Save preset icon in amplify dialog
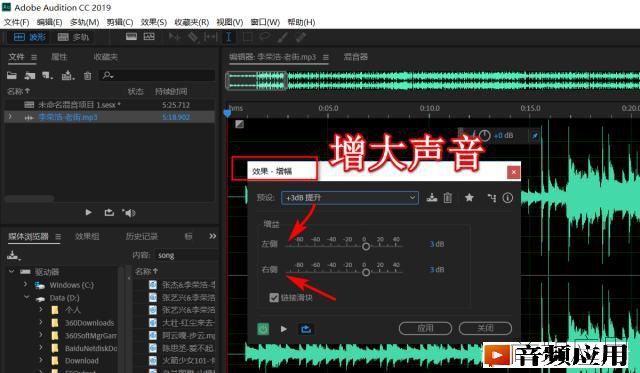 [x=431, y=198]
